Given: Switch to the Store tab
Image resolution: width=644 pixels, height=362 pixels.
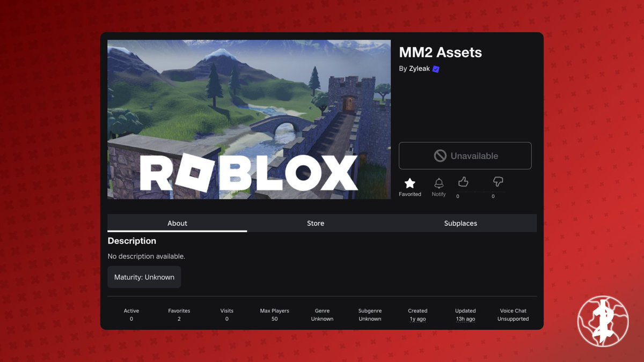Looking at the screenshot, I should 316,223.
